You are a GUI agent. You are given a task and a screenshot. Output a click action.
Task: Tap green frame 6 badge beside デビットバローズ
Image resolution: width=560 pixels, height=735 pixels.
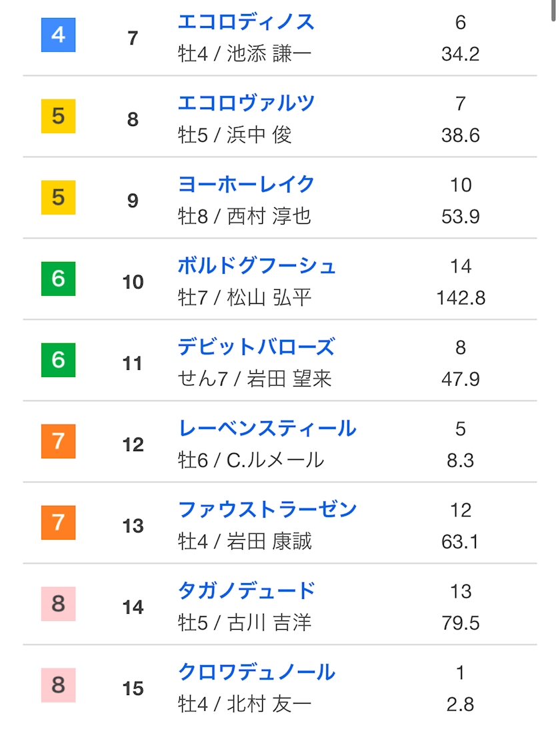point(59,361)
